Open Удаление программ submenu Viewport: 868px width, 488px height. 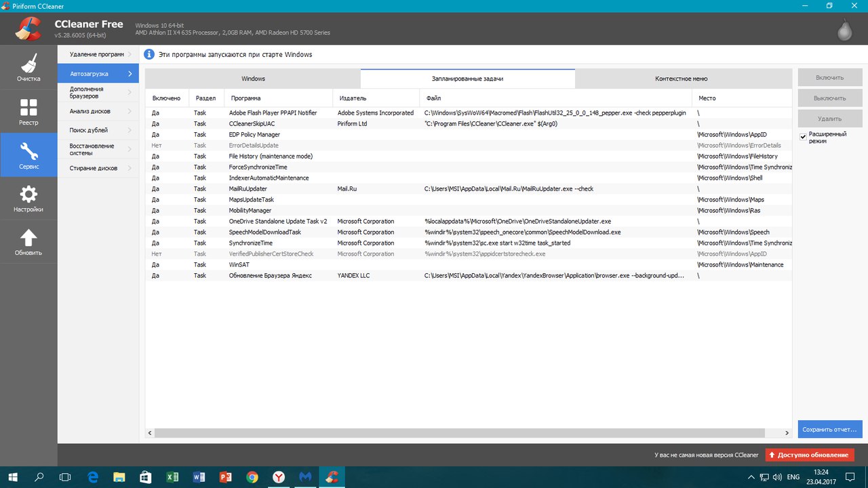click(98, 54)
